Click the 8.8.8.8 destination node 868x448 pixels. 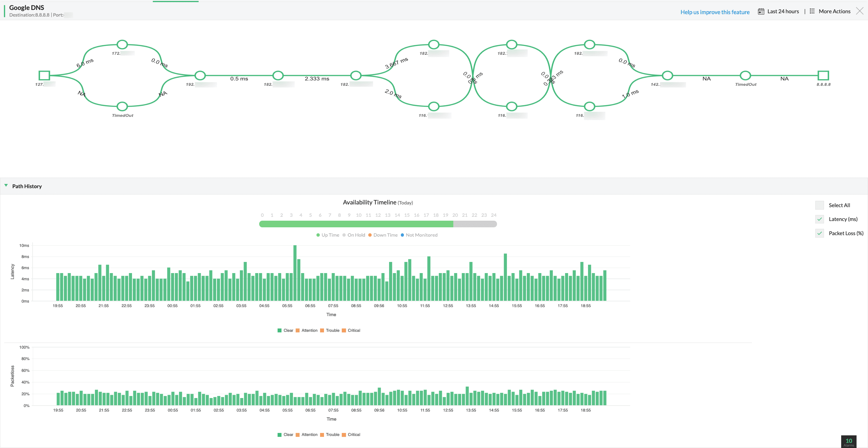[x=823, y=76]
